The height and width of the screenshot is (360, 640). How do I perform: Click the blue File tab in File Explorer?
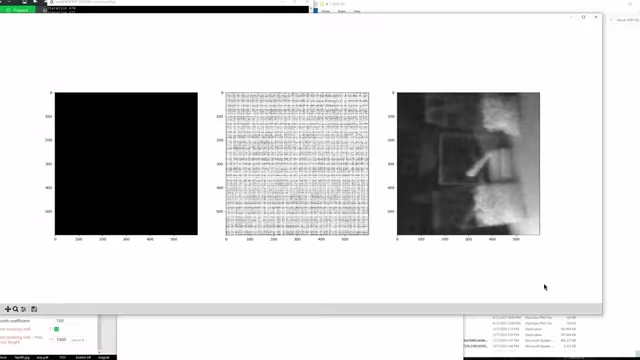[x=316, y=11]
